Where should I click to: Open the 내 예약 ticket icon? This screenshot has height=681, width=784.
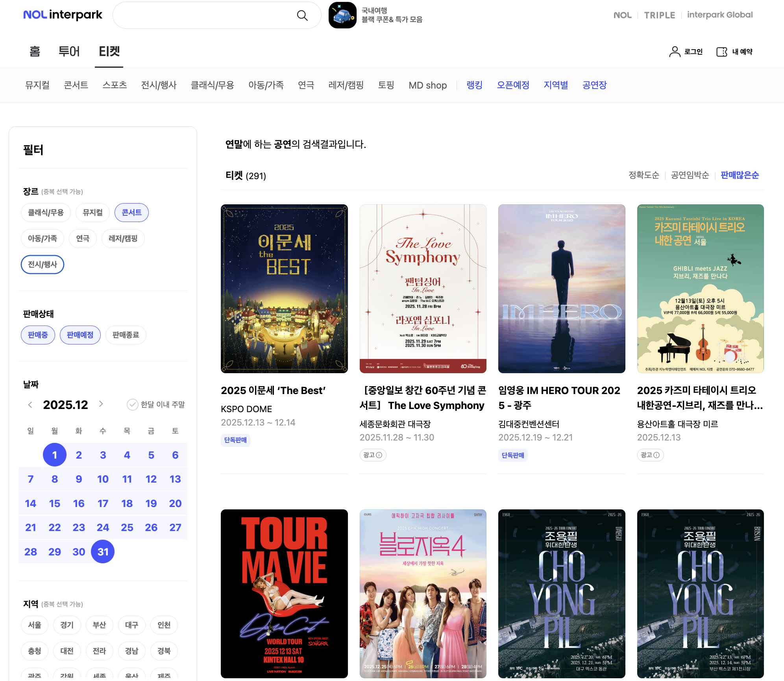[722, 52]
